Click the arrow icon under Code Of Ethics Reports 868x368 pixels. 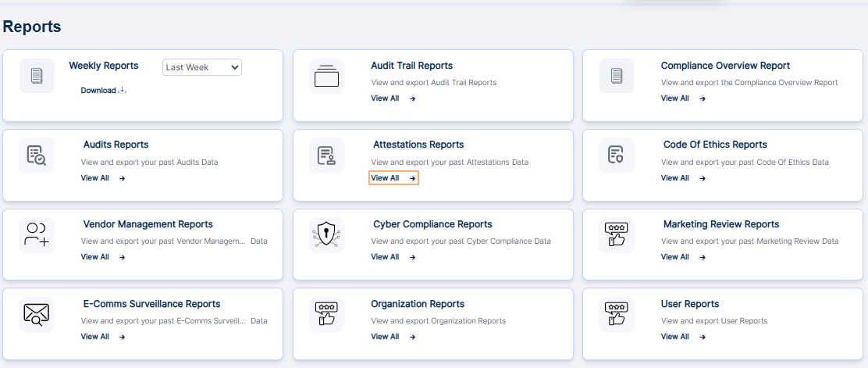703,178
